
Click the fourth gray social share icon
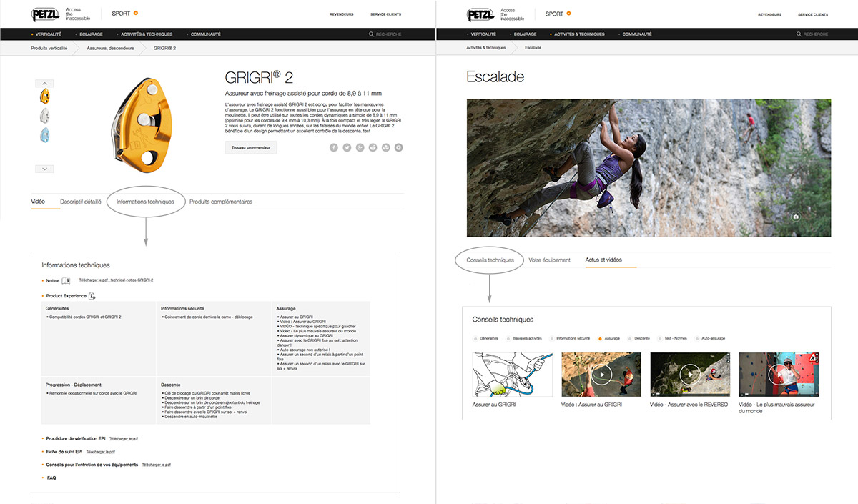click(373, 147)
